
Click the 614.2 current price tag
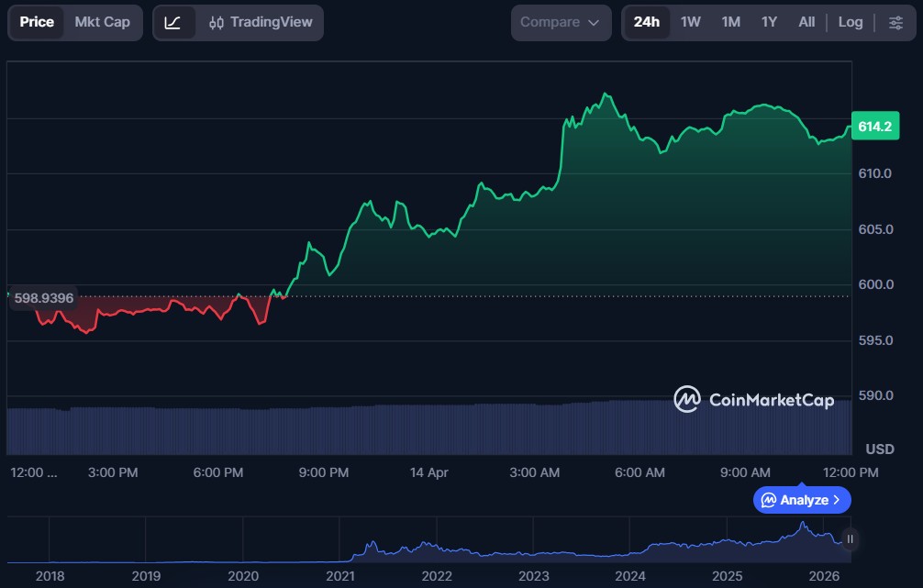click(873, 127)
